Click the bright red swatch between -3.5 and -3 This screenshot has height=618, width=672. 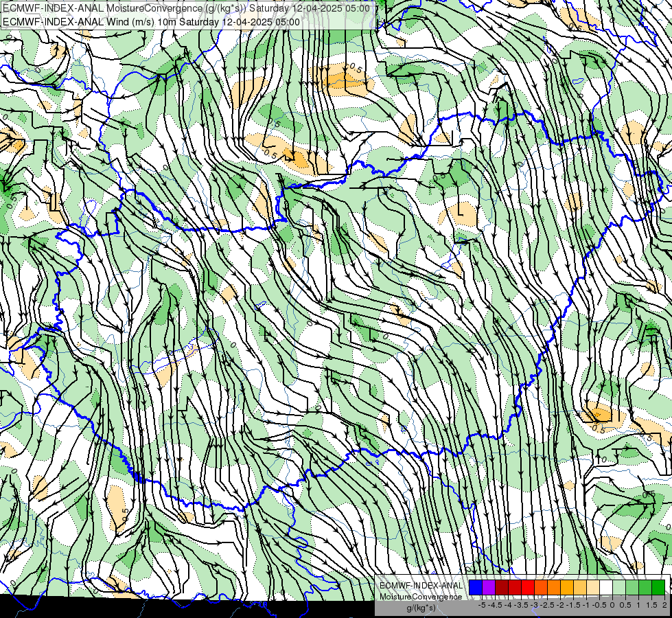pos(528,587)
